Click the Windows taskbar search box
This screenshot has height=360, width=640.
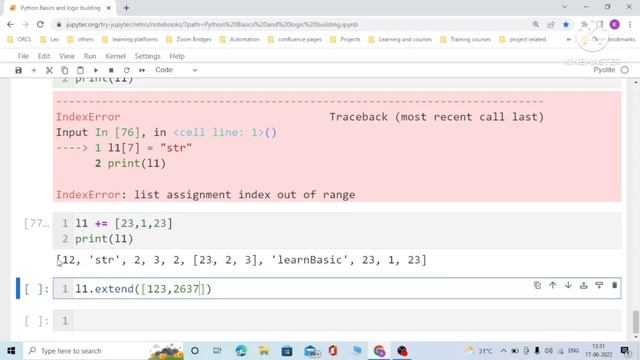coord(104,351)
